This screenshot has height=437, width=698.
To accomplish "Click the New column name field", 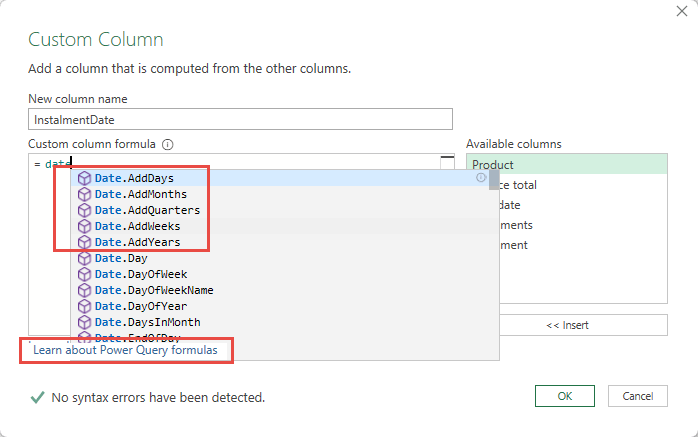I will coord(230,119).
